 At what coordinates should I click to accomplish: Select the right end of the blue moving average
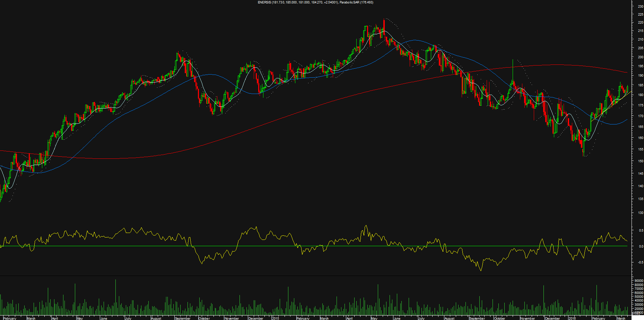click(627, 120)
